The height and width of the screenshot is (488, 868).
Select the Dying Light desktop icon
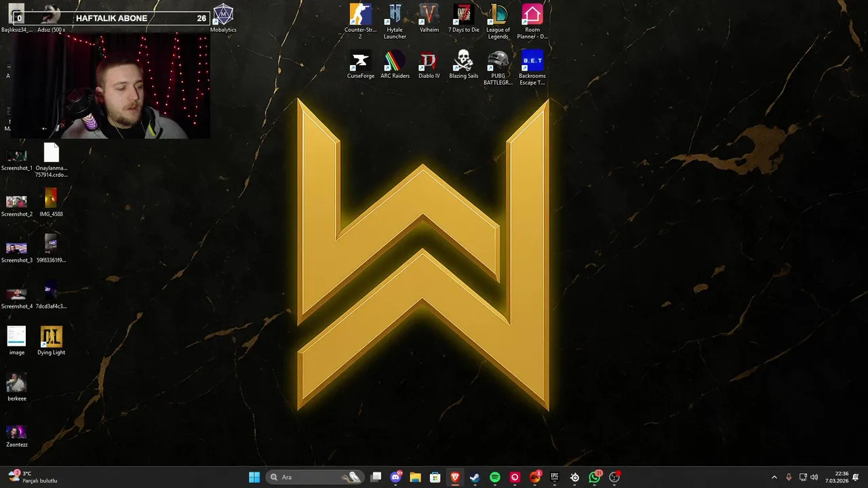[51, 341]
